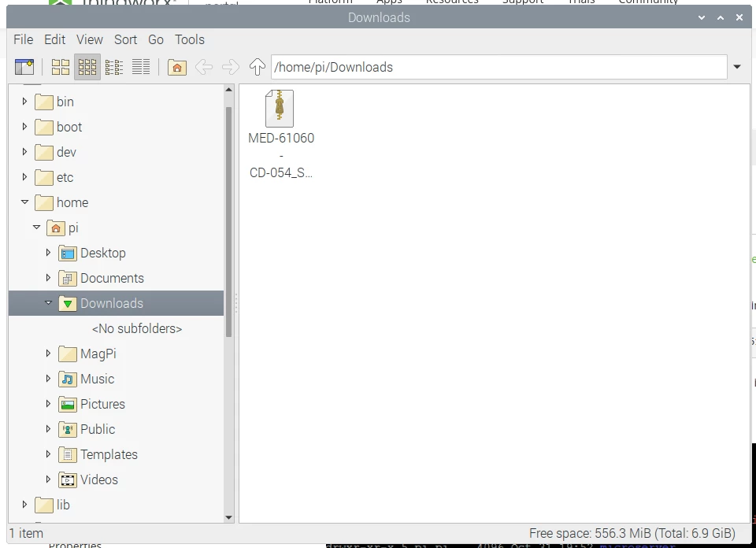Go forward in navigation history
This screenshot has height=548, width=756.
[229, 67]
